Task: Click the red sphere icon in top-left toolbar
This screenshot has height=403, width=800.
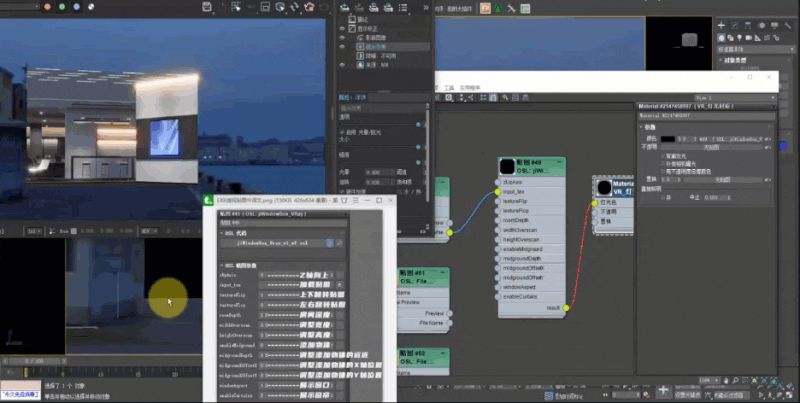Action: [47, 7]
